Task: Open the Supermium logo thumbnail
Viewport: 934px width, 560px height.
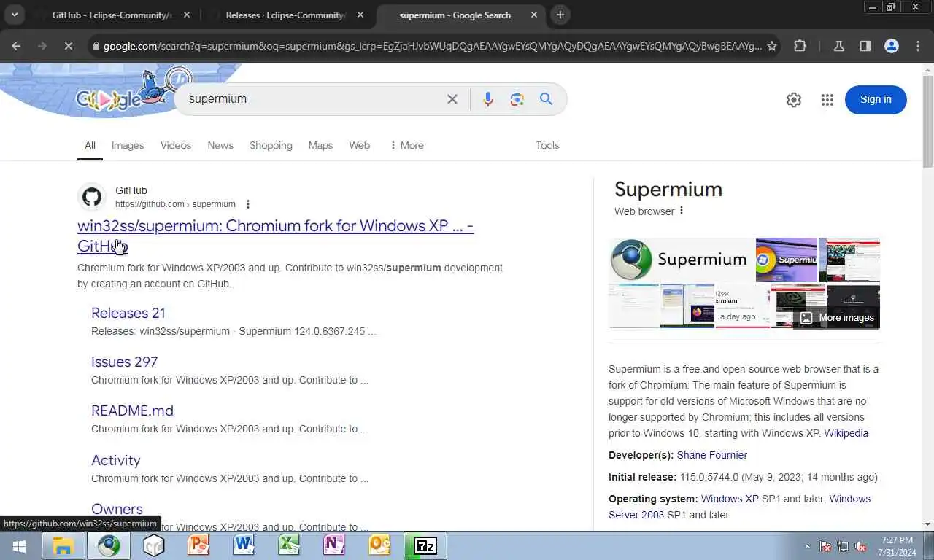Action: pyautogui.click(x=682, y=259)
